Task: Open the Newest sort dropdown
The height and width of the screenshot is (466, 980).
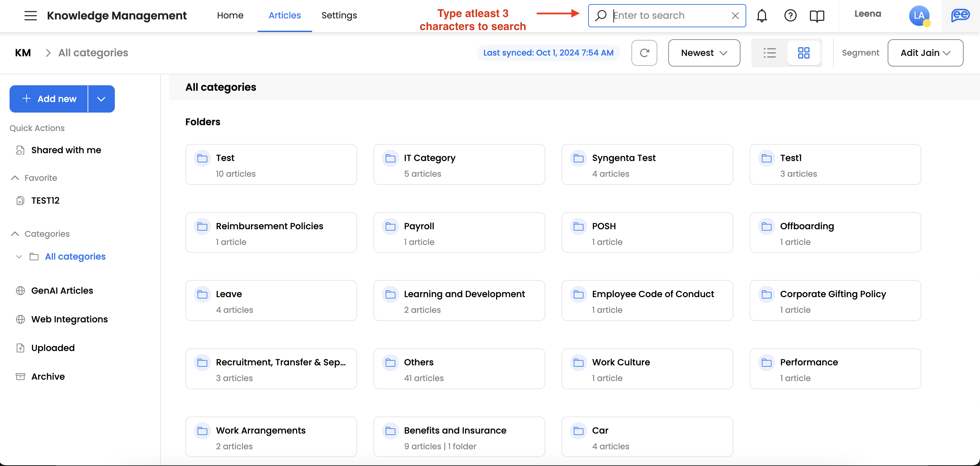Action: coord(704,53)
